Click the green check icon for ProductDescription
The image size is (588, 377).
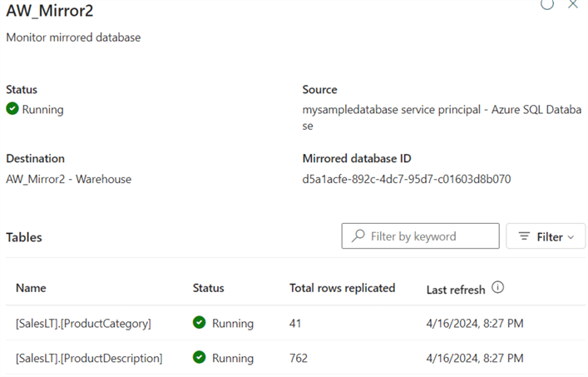tap(199, 358)
